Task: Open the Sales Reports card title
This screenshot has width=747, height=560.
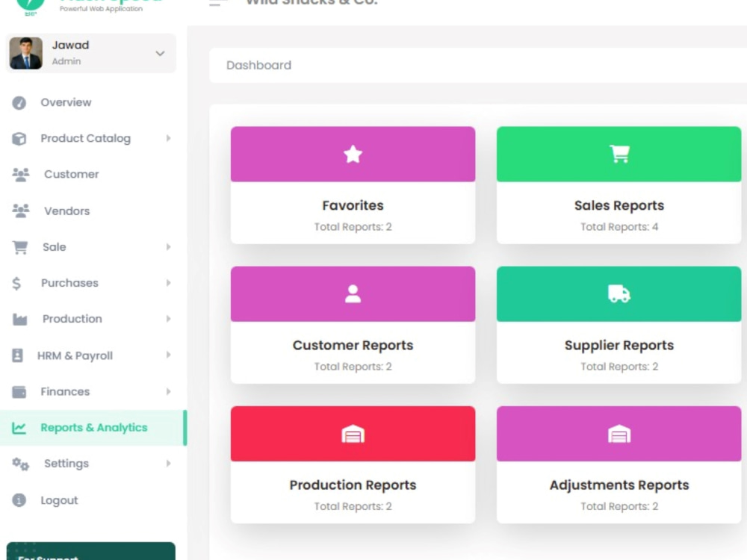Action: click(619, 205)
